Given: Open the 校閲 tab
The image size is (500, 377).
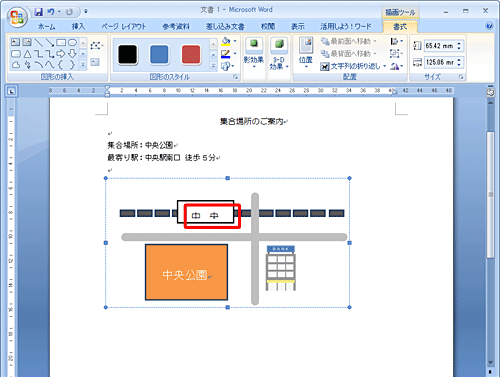Looking at the screenshot, I should pos(268,26).
